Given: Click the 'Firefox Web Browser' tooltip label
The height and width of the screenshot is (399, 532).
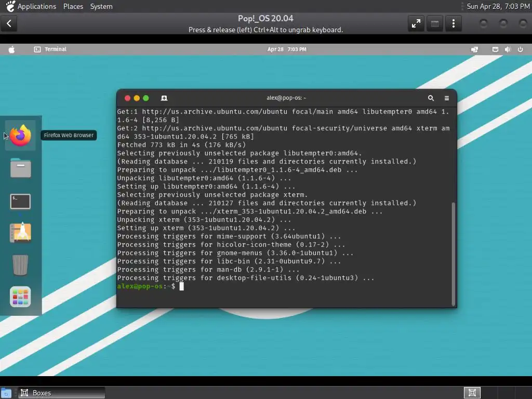Looking at the screenshot, I should click(x=69, y=135).
